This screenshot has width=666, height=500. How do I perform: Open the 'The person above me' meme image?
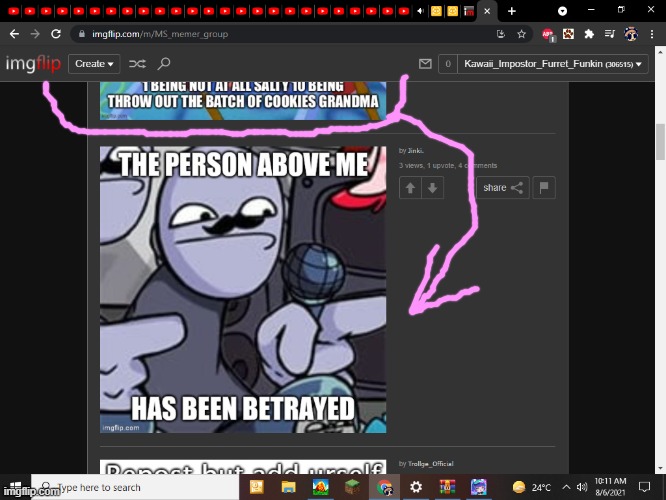click(243, 290)
